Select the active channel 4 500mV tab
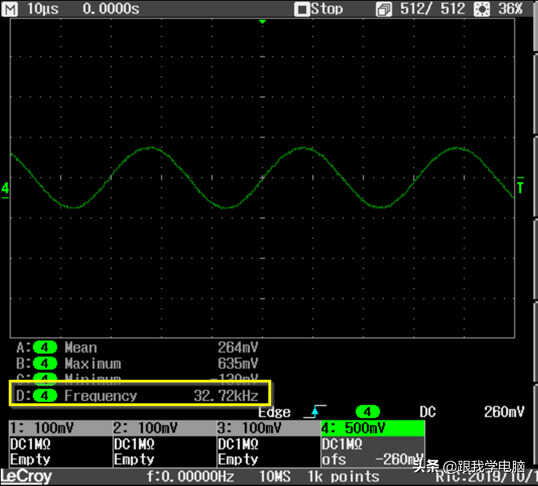The height and width of the screenshot is (486, 538). point(373,428)
